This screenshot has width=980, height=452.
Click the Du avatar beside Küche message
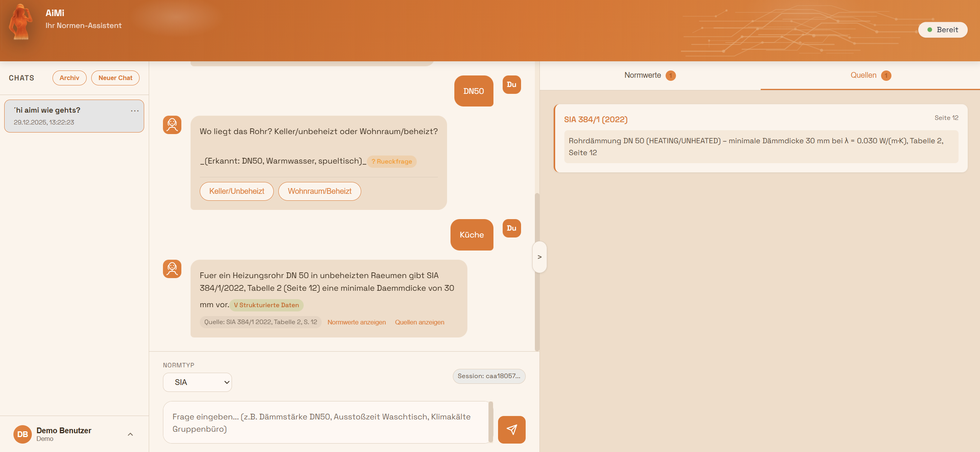[x=511, y=228]
